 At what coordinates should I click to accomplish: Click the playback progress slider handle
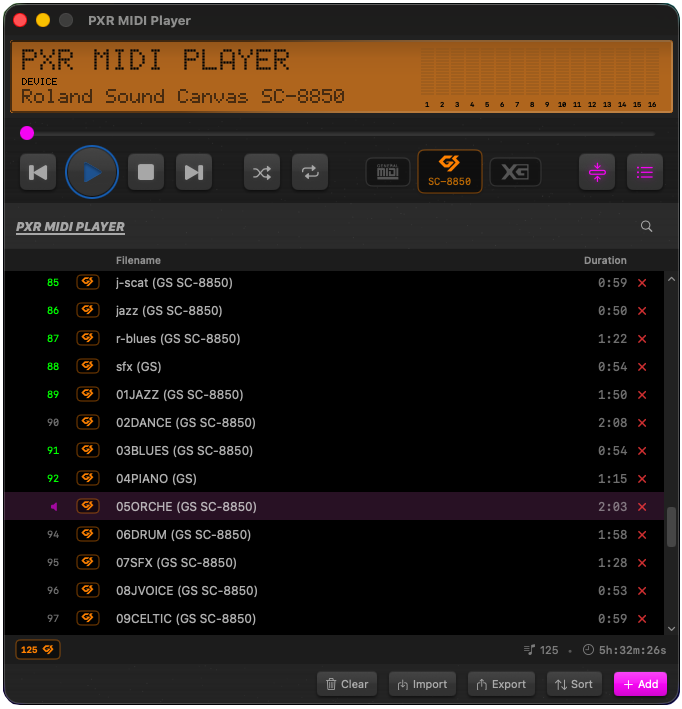pos(27,133)
